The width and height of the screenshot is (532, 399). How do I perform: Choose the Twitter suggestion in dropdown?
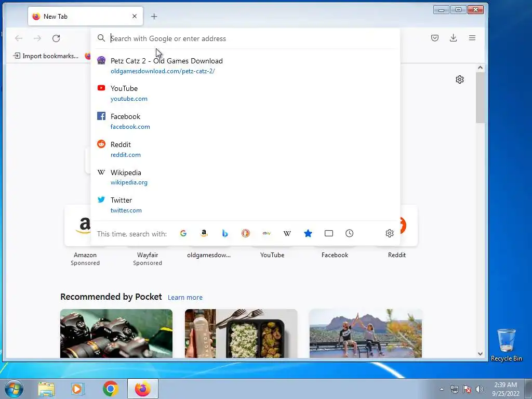(x=245, y=205)
